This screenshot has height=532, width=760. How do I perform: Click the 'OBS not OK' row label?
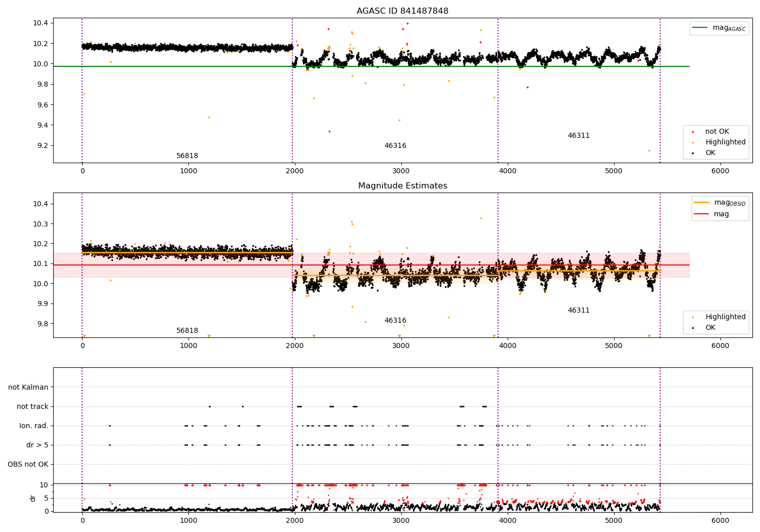[x=28, y=465]
